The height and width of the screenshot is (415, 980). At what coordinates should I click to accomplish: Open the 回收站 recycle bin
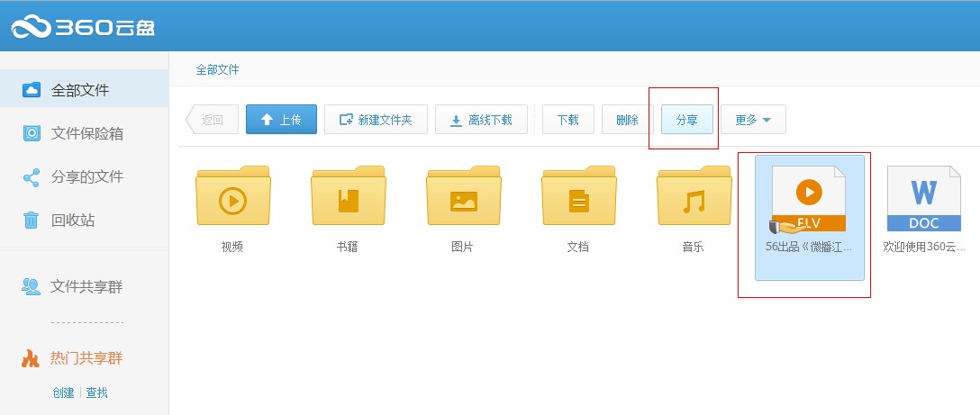tap(72, 220)
